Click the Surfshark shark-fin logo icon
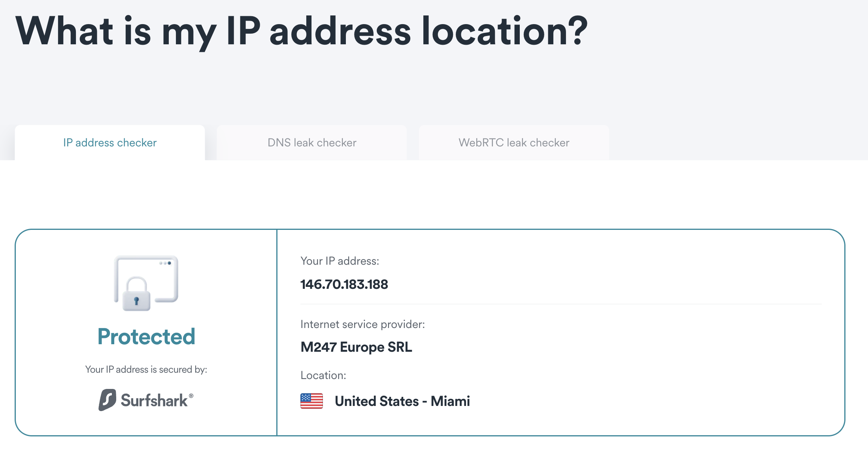The image size is (868, 455). (107, 400)
